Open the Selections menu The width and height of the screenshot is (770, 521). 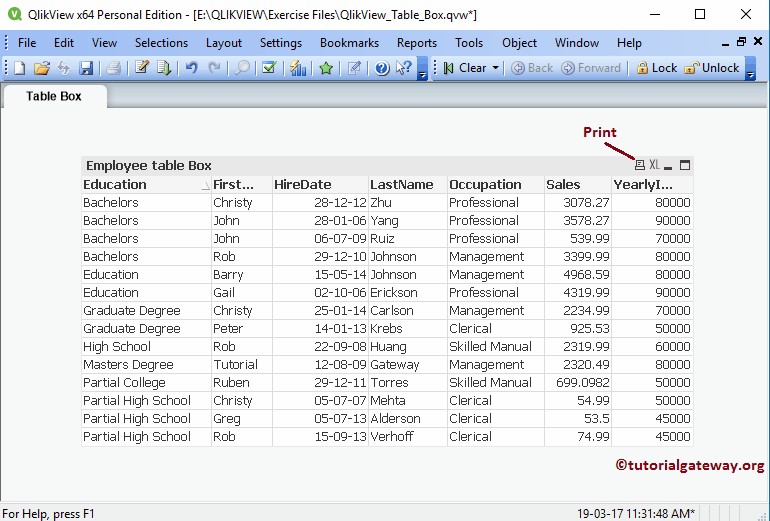click(161, 43)
